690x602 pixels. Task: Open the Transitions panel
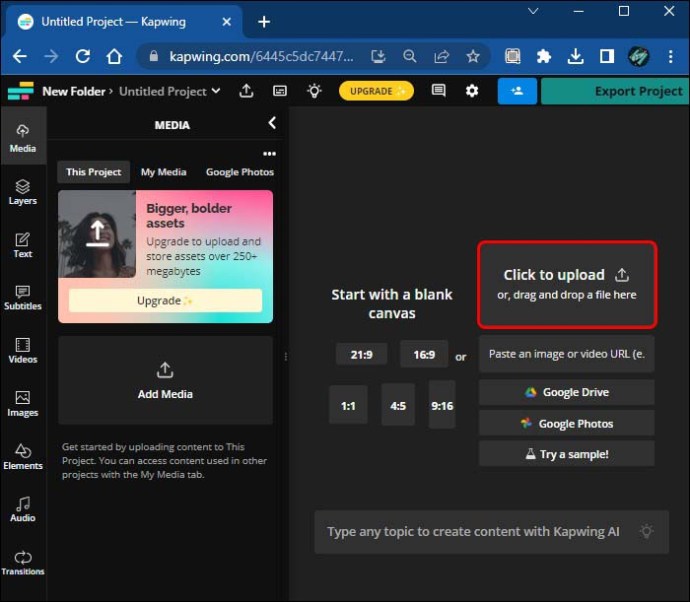pos(22,563)
